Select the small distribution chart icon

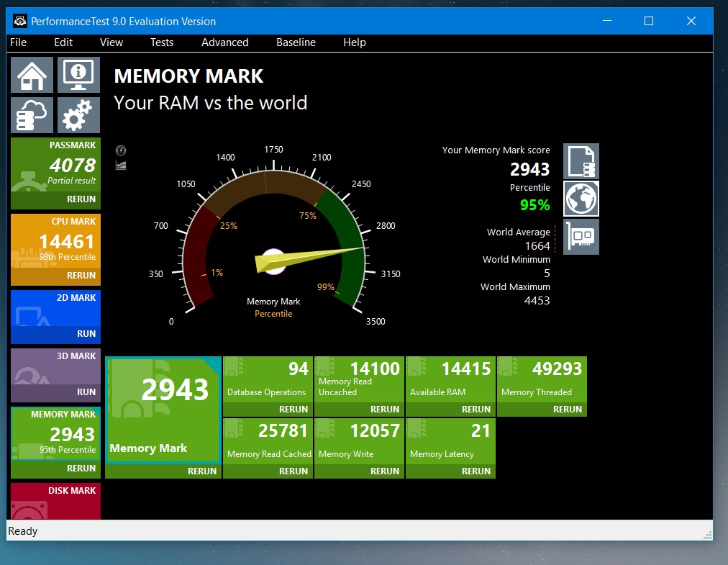[121, 166]
